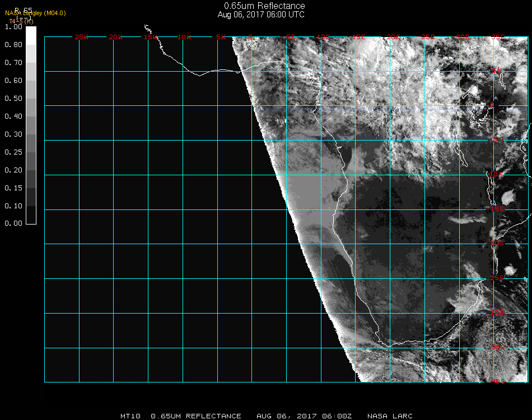Click the 0.30 colorbar scale value
Viewport: 532px width, 420px height.
coord(13,135)
